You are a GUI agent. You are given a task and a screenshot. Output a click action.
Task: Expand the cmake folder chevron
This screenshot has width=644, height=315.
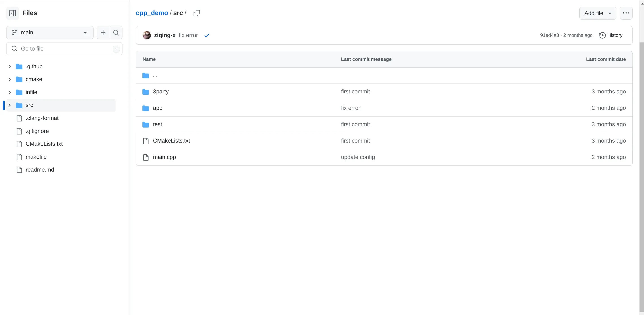coord(9,79)
